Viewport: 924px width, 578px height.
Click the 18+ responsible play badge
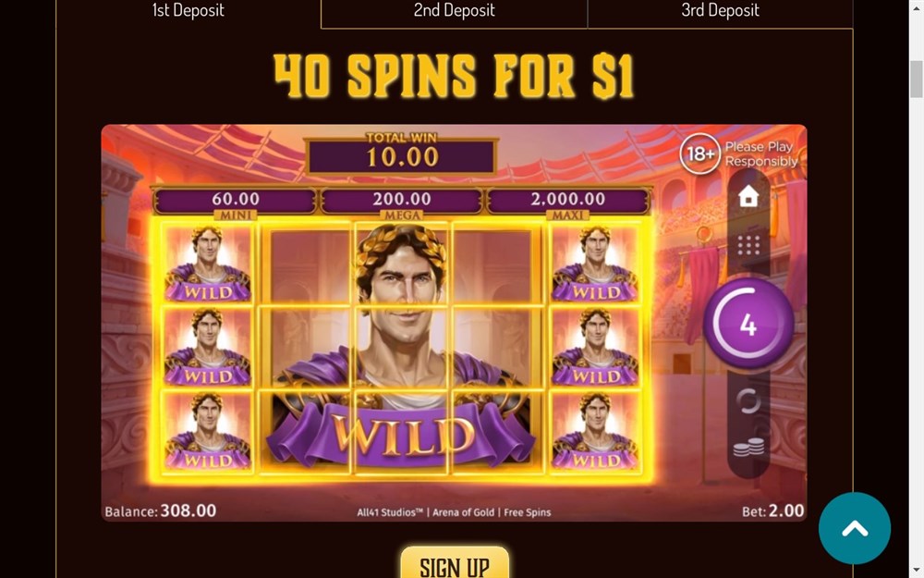[x=699, y=154]
